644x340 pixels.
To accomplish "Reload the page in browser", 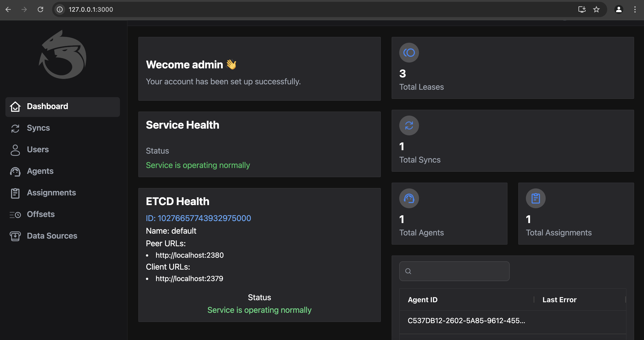I will click(40, 9).
